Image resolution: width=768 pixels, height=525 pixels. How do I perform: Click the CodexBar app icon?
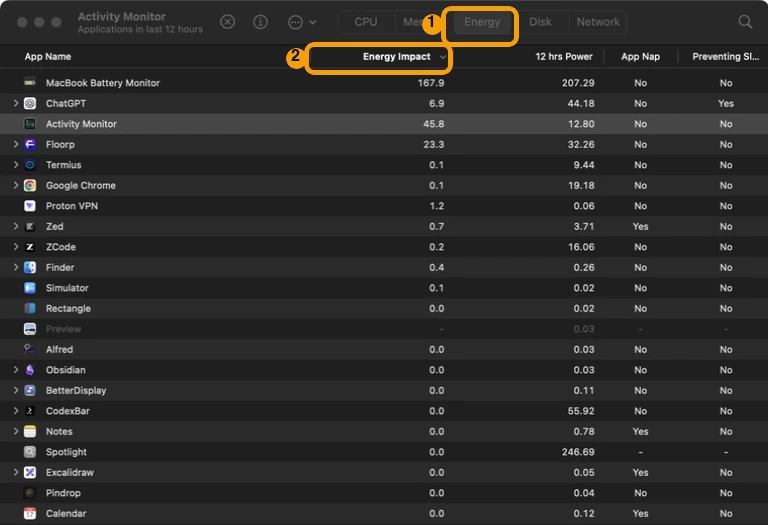(x=30, y=411)
